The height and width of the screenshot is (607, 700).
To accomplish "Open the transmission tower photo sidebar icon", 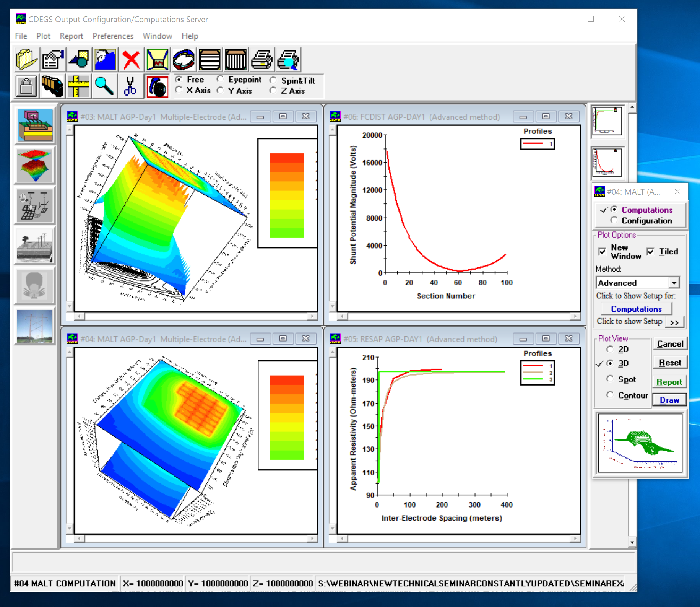I will (x=35, y=326).
